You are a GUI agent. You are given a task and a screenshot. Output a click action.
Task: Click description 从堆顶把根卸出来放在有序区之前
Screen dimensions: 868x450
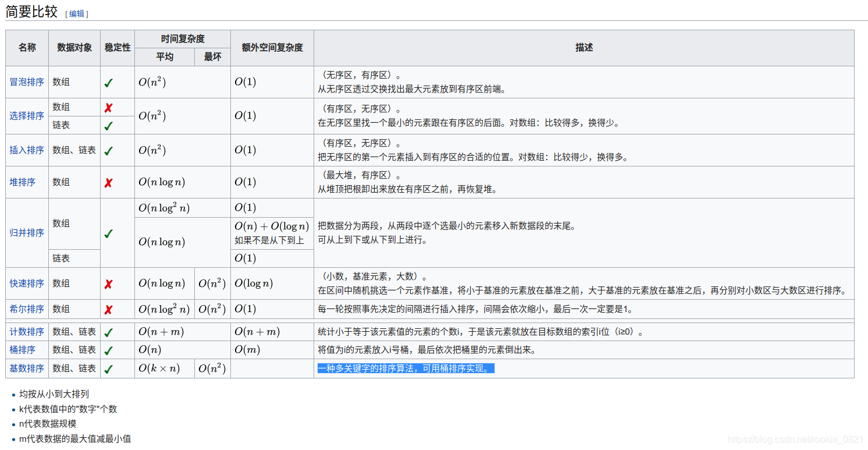pyautogui.click(x=407, y=189)
